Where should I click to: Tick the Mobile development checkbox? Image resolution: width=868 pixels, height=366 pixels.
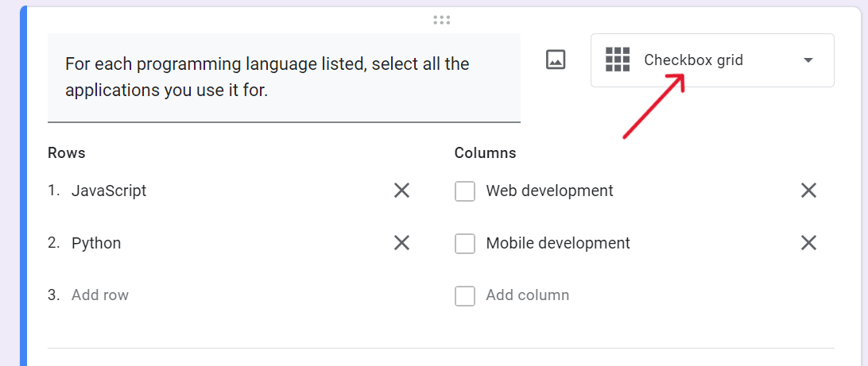[465, 244]
